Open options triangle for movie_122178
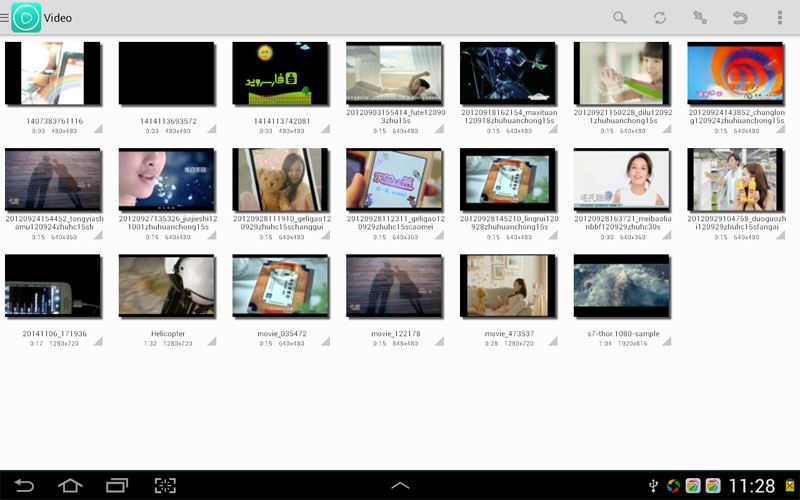The image size is (800, 500). click(440, 341)
